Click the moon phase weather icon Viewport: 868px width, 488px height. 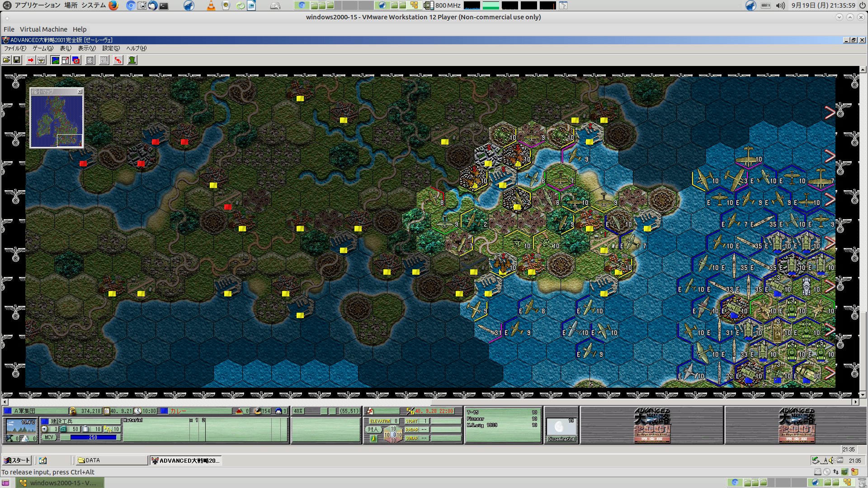561,427
